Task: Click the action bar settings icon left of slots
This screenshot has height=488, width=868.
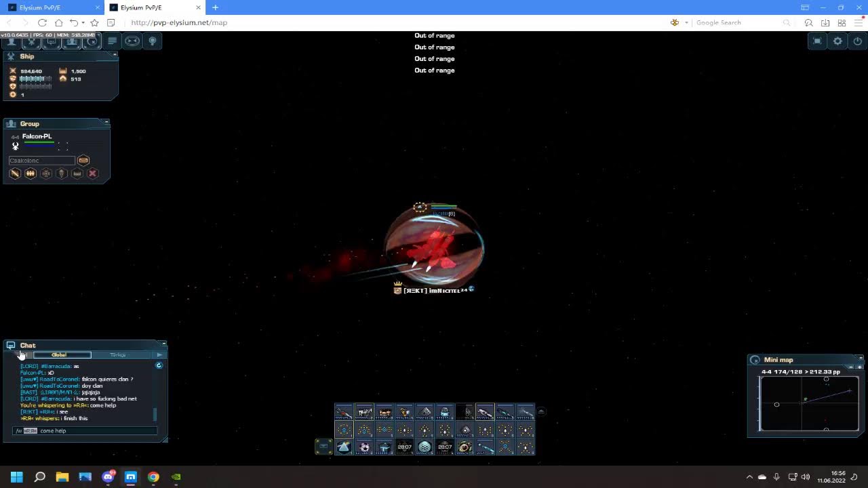Action: 323,446
